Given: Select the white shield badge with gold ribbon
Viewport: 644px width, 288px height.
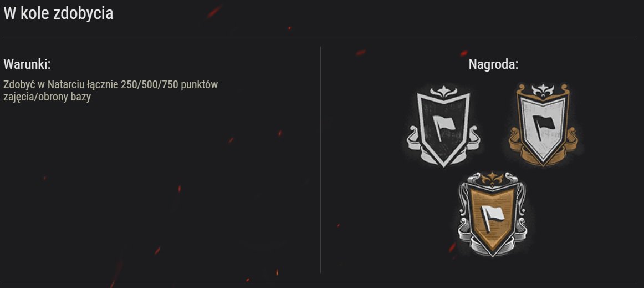Looking at the screenshot, I should click(543, 125).
